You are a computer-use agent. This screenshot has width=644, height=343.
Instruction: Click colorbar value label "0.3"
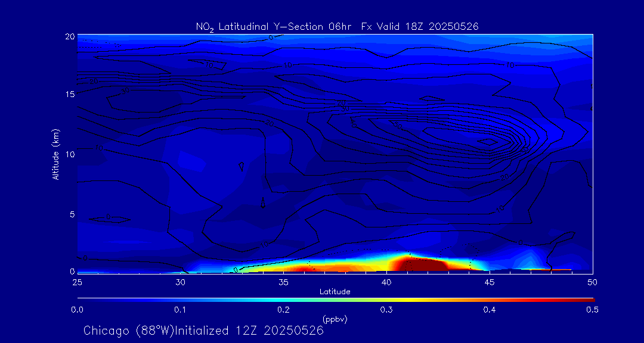[x=386, y=310]
